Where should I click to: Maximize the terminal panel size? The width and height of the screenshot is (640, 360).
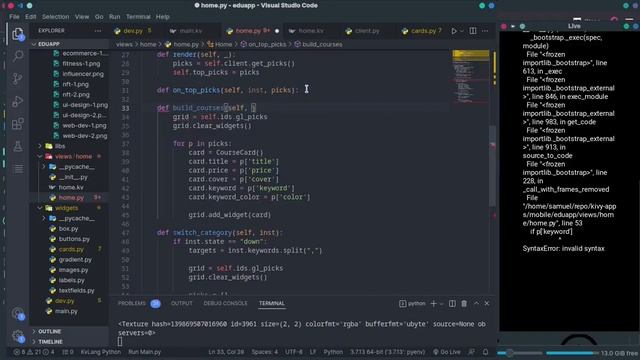click(476, 304)
